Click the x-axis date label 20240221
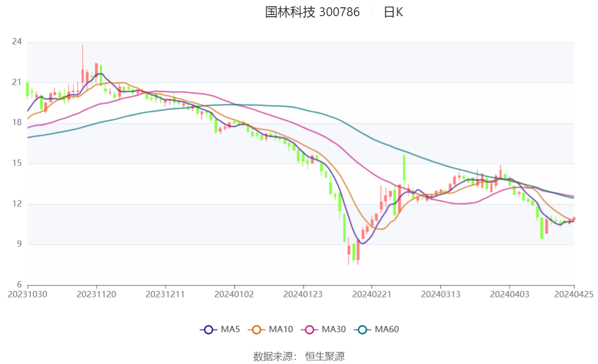 point(372,295)
